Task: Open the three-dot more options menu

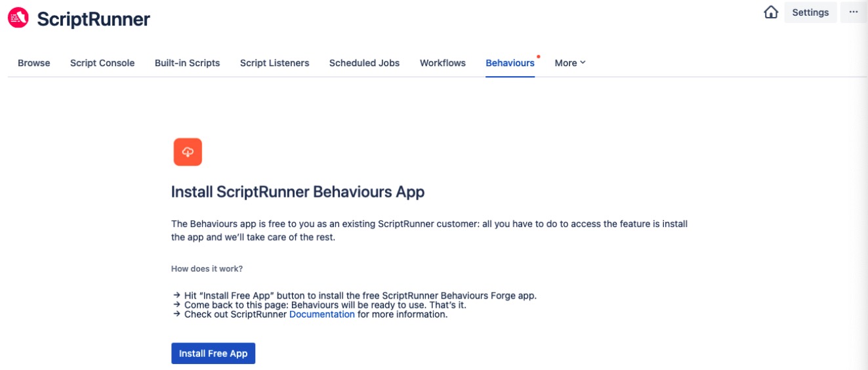Action: click(854, 12)
